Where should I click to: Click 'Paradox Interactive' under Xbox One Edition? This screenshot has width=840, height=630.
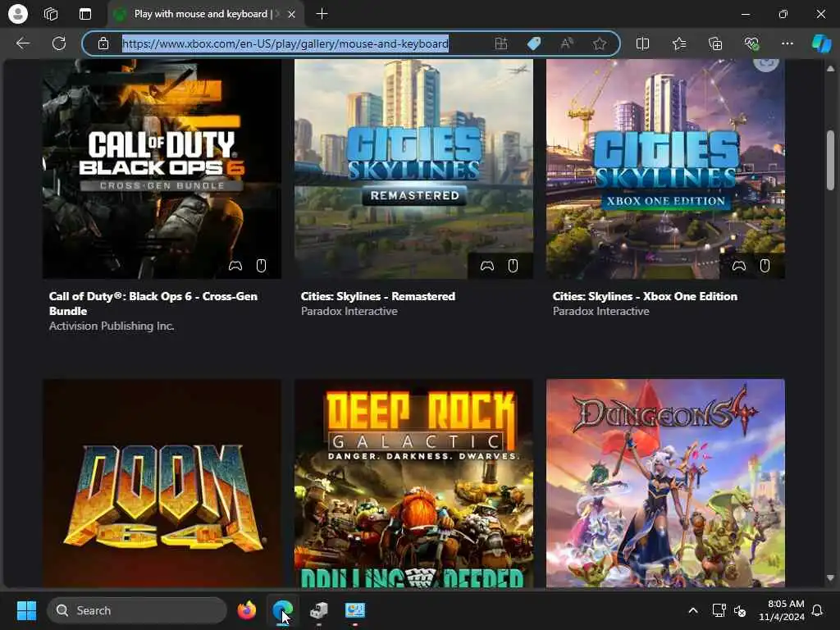point(600,311)
